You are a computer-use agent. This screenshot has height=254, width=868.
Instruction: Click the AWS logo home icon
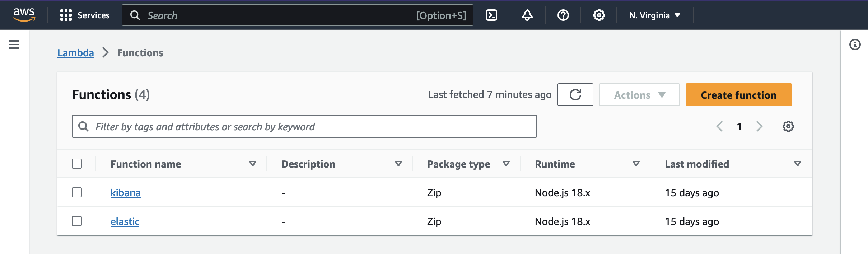24,15
